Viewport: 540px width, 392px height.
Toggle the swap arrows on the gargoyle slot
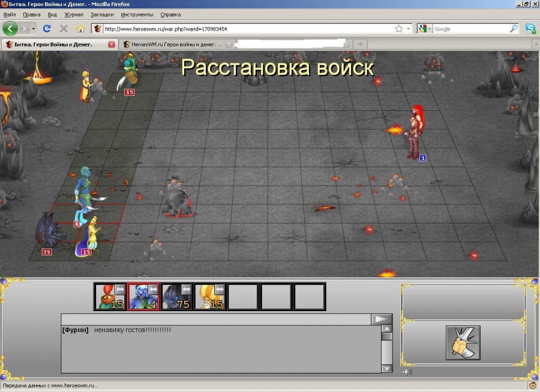pos(186,290)
